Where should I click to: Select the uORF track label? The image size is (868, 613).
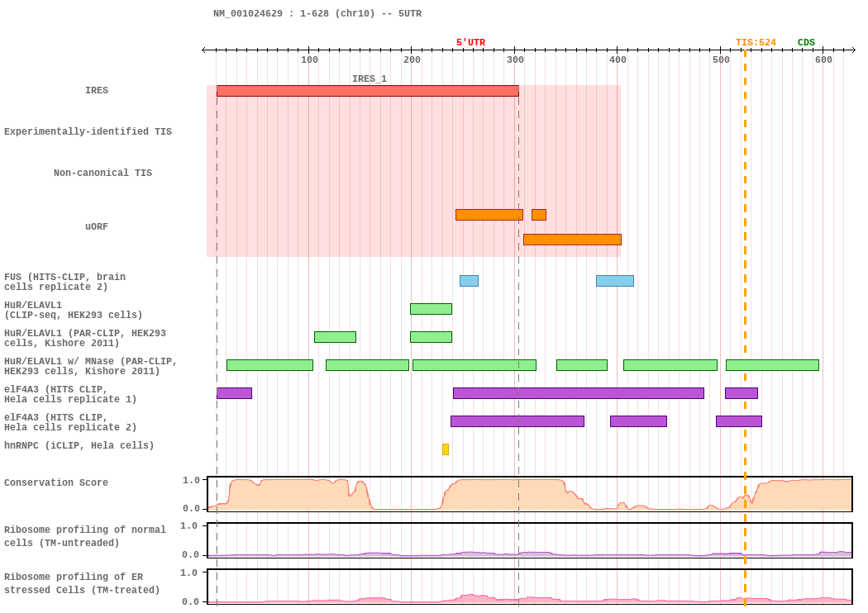[x=97, y=227]
